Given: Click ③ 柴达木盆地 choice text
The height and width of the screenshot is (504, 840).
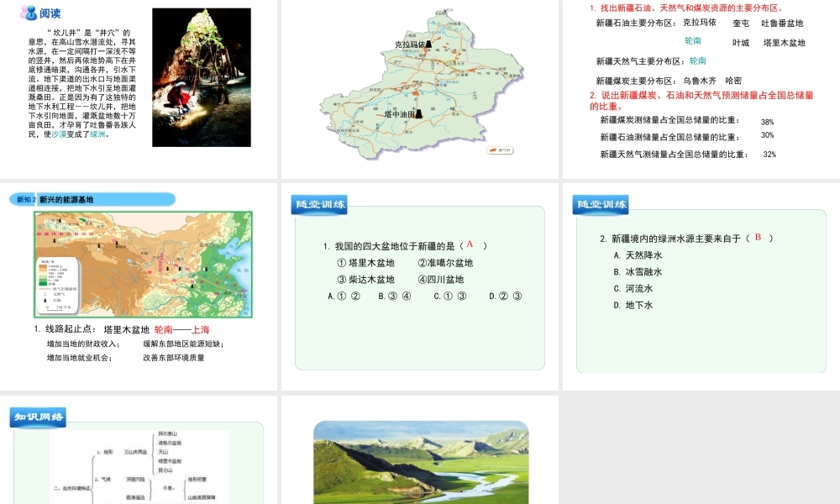Looking at the screenshot, I should coord(366,280).
